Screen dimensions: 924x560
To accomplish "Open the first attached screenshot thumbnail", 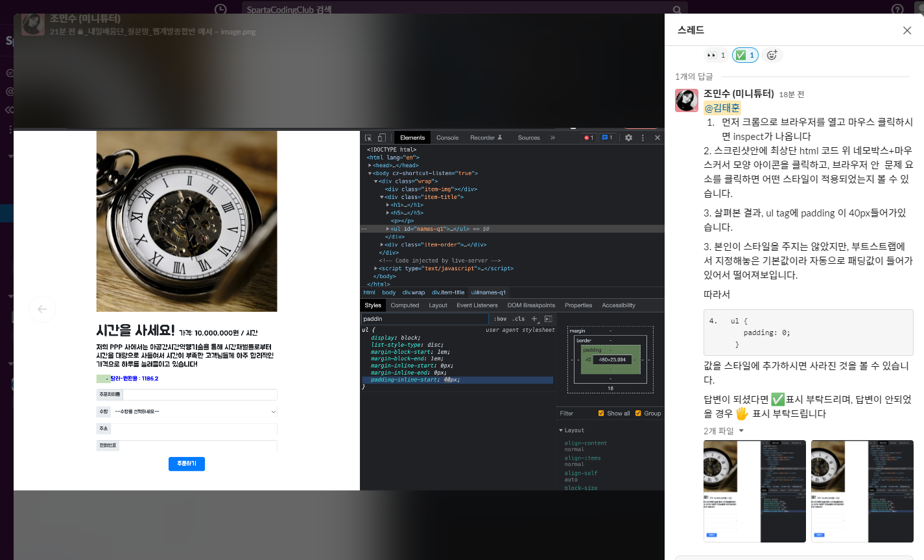I will coord(755,491).
